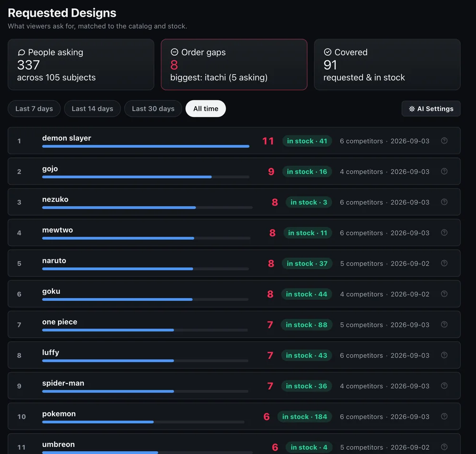Click date 2026-09-02 in the goku row

[x=410, y=295]
